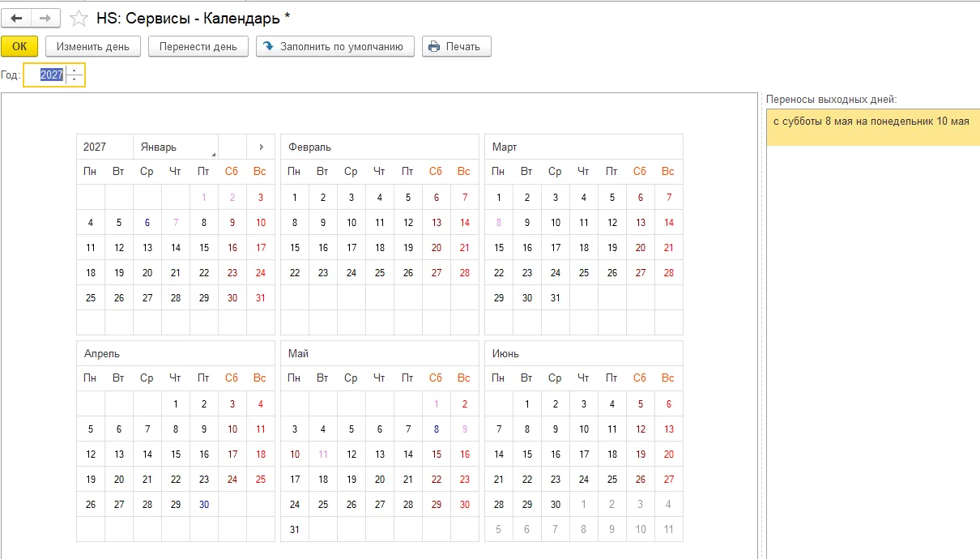Click the Перенести день button
The height and width of the screenshot is (559, 980).
[x=198, y=46]
